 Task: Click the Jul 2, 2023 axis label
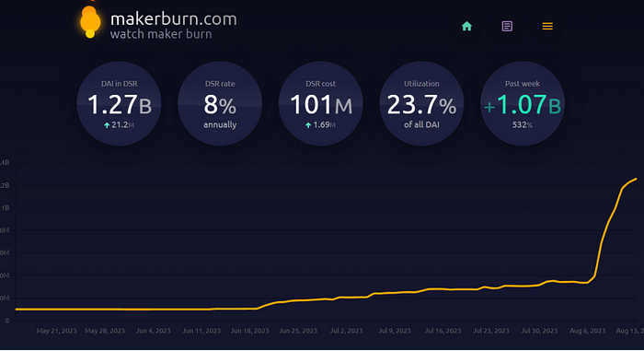pos(346,331)
